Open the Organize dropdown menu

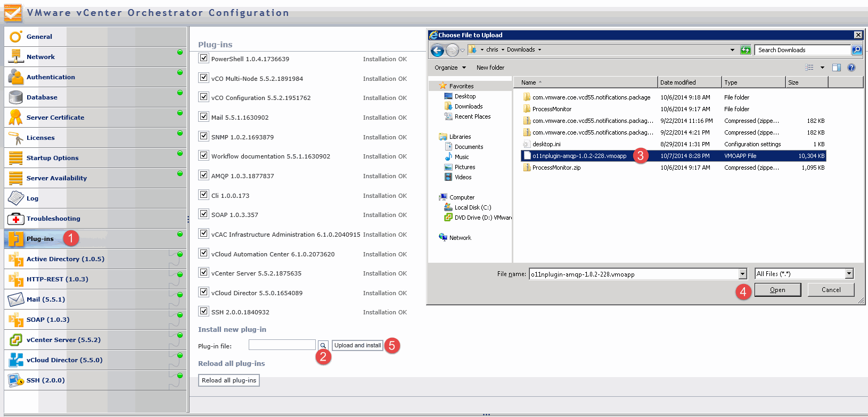[x=450, y=68]
